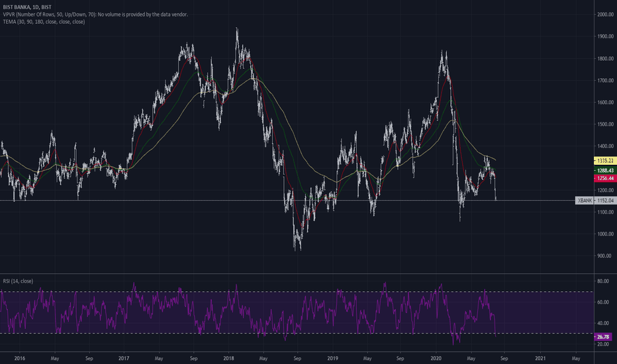Click the 2016 label on time axis
Screen dimensions: 617x364
tap(19, 359)
